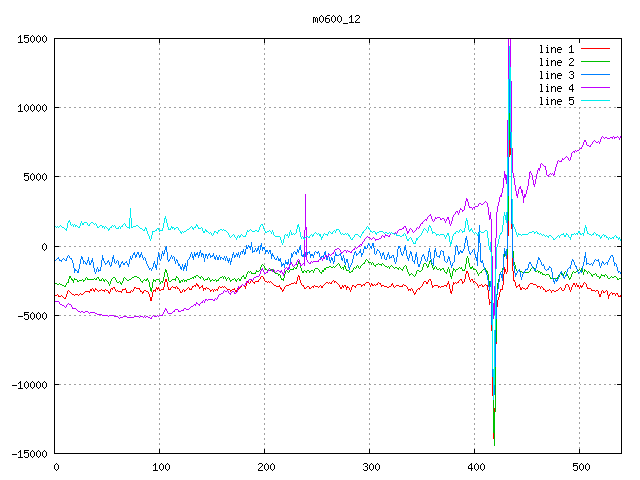Click the 'line 3' legend label
Viewport: 640px width, 480px height.
[x=556, y=75]
